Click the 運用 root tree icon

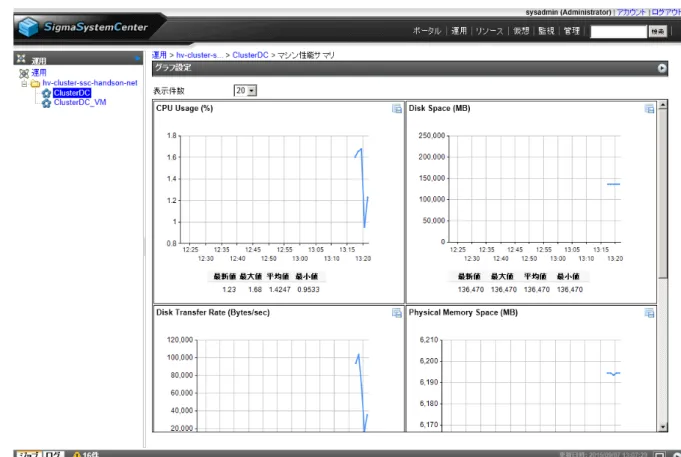coord(24,73)
